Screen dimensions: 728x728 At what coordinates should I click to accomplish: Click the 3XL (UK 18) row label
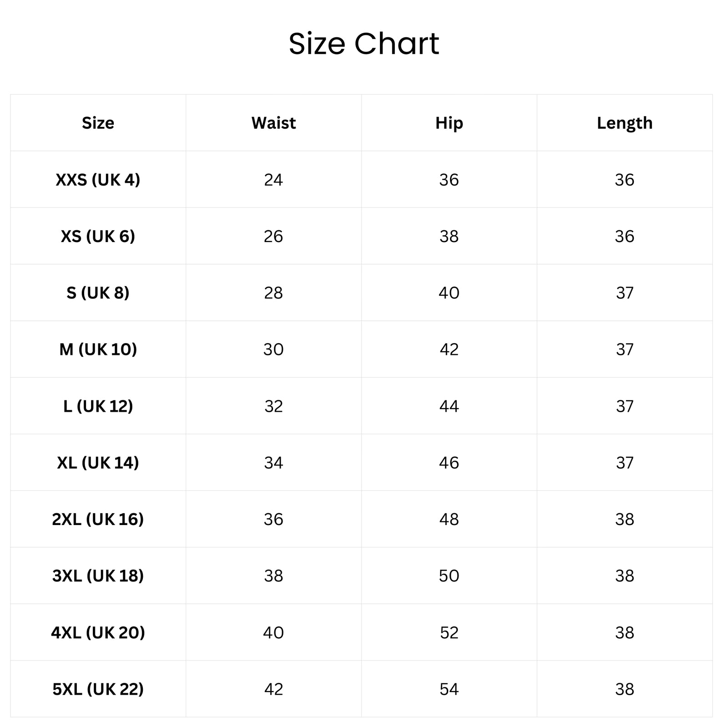98,576
